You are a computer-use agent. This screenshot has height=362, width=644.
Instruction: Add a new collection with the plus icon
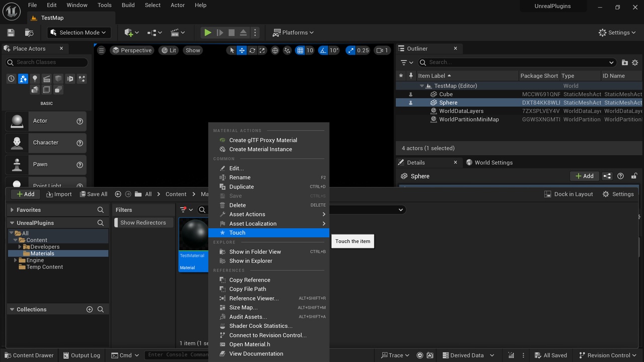(x=90, y=310)
